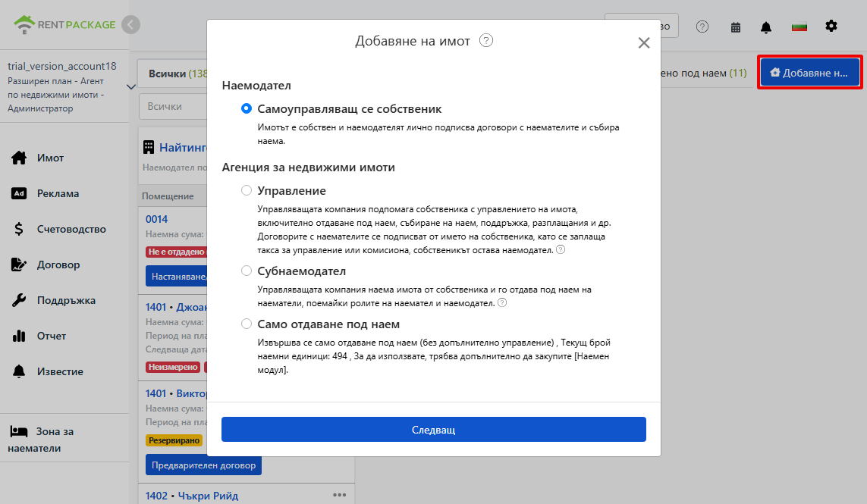Click the Настаняване button for unit 0014

pos(177,277)
